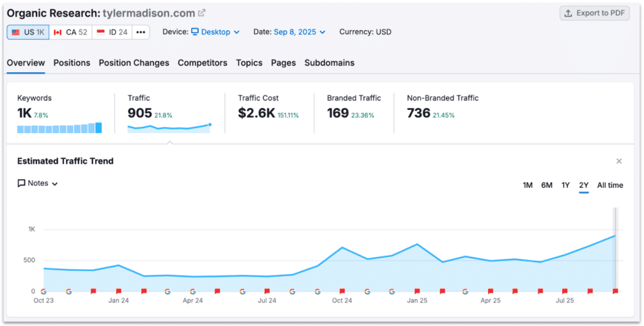Click the red note flag above Jan 24
The image size is (644, 326).
tap(118, 291)
